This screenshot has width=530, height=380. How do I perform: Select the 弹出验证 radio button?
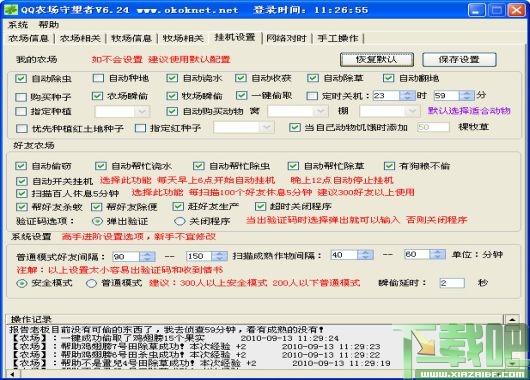pyautogui.click(x=97, y=221)
